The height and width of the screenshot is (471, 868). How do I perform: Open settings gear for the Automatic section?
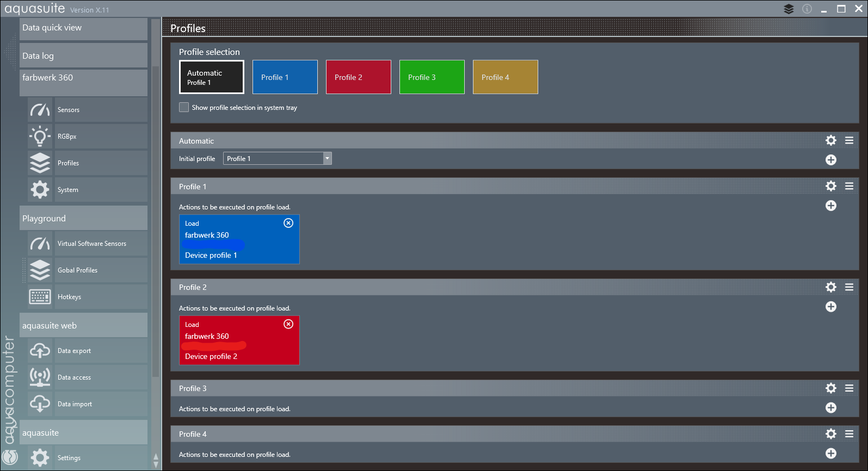[x=831, y=140]
